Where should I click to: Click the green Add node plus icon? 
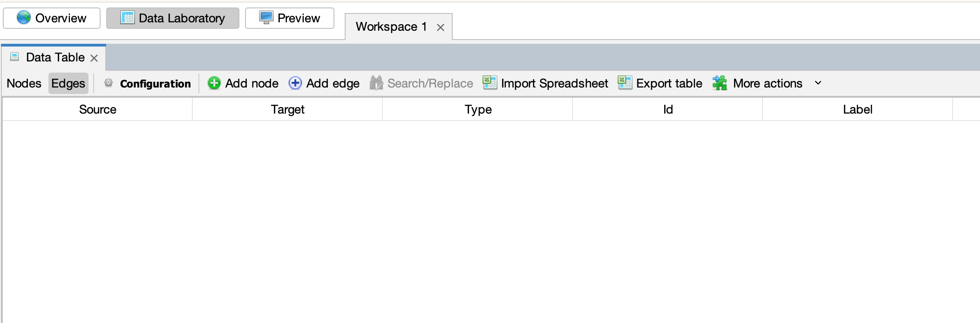click(214, 83)
